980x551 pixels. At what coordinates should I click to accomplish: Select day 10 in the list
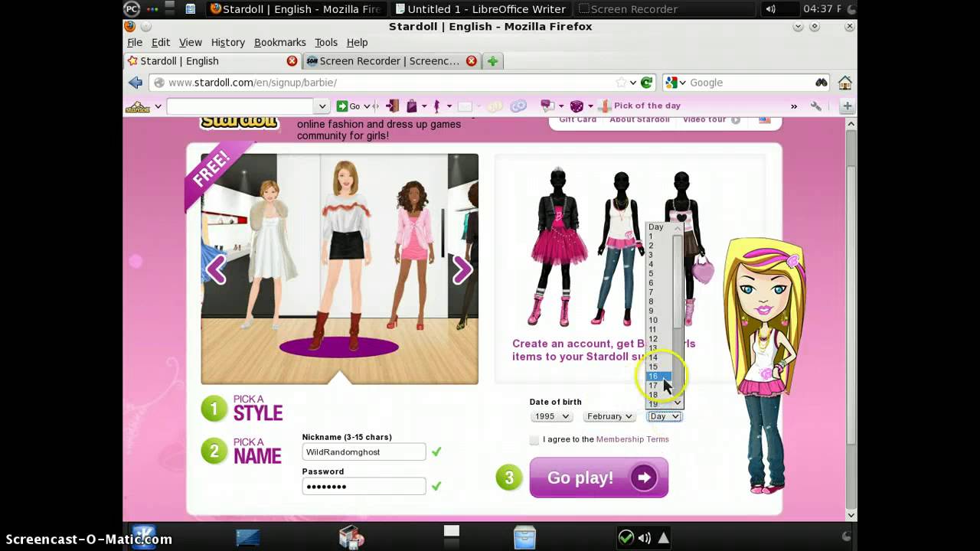point(659,321)
